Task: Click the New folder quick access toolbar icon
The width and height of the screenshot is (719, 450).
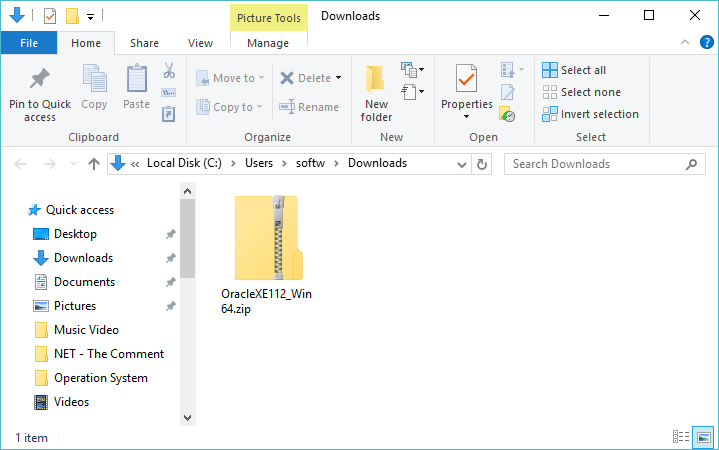Action: (72, 17)
